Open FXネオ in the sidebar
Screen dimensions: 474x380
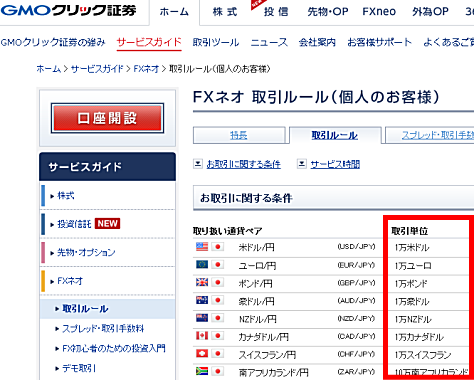click(x=70, y=281)
